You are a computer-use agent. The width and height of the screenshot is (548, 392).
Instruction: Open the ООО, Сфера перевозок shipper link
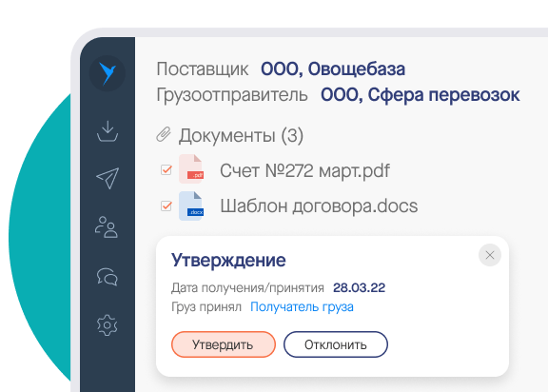[x=421, y=95]
